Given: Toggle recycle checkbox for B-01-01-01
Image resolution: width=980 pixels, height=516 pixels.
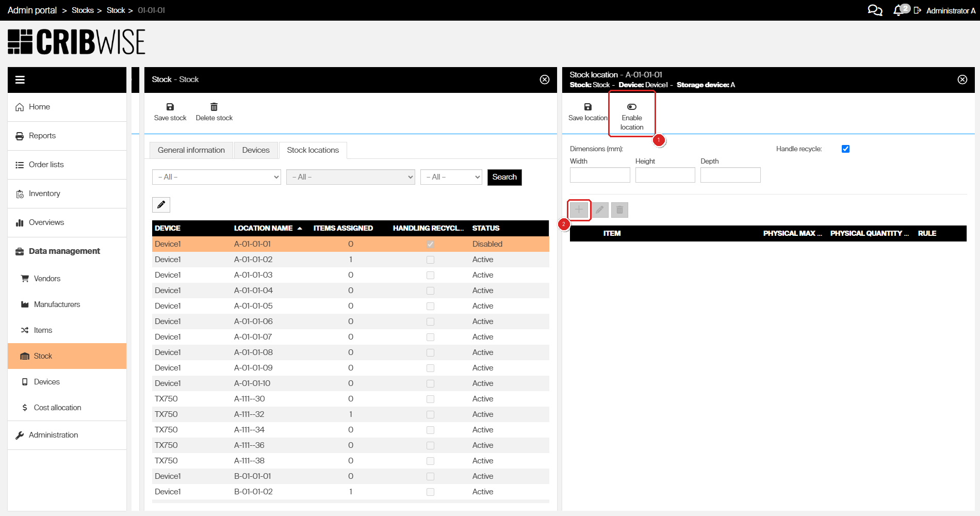Looking at the screenshot, I should tap(430, 476).
